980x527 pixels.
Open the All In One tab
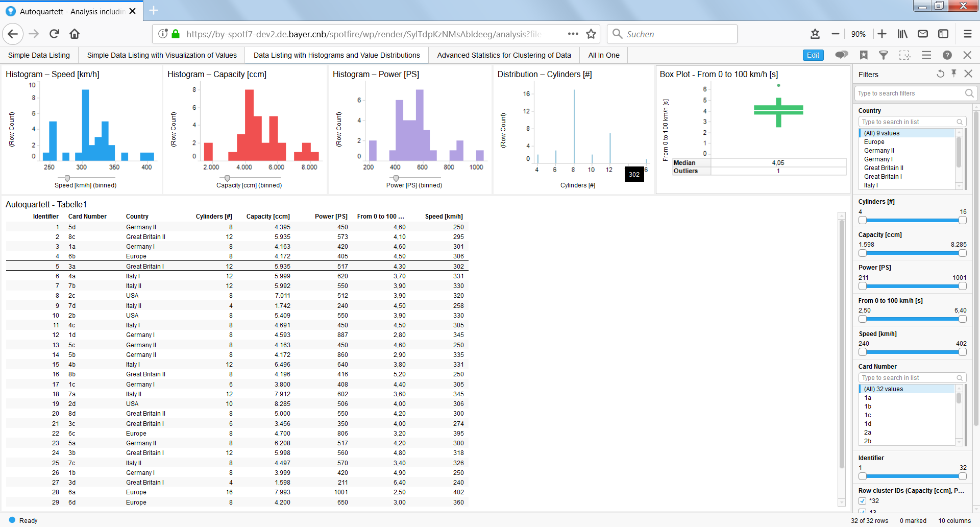click(x=603, y=55)
